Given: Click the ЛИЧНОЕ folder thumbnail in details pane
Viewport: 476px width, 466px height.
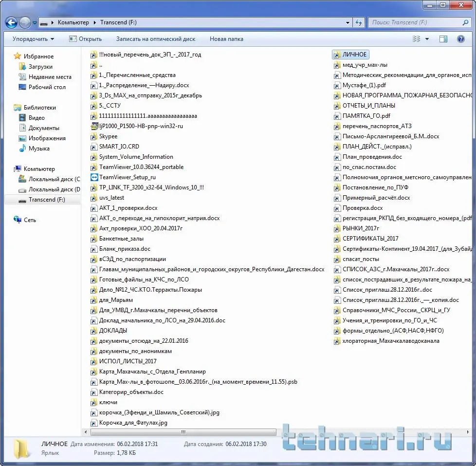Looking at the screenshot, I should coord(21,448).
